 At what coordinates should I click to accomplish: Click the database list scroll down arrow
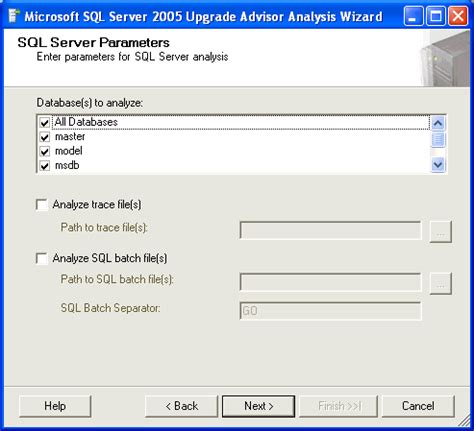pos(438,165)
